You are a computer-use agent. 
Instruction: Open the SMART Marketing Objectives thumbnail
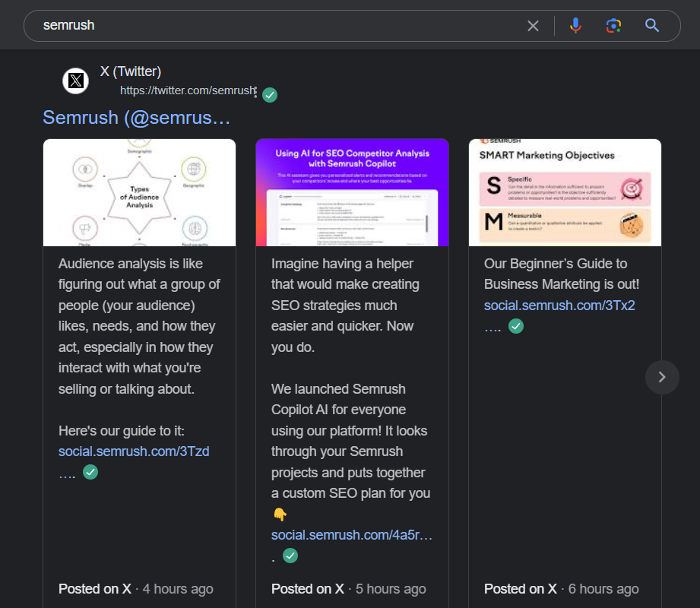pyautogui.click(x=564, y=192)
